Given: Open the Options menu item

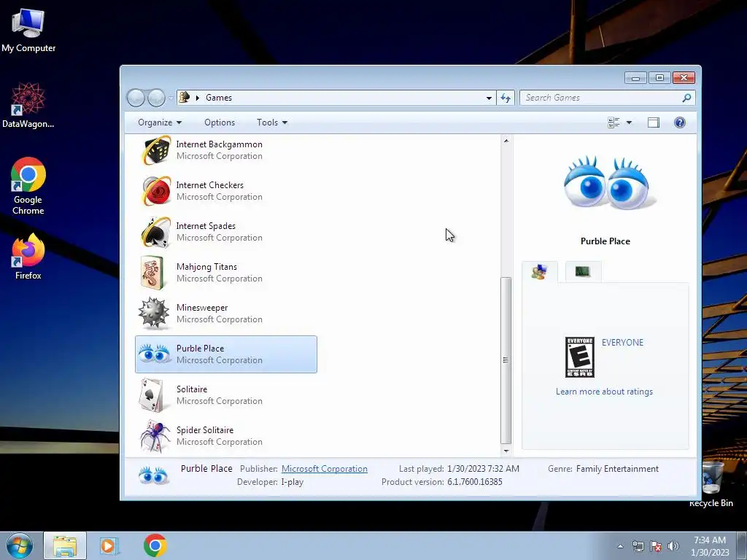Looking at the screenshot, I should 220,122.
